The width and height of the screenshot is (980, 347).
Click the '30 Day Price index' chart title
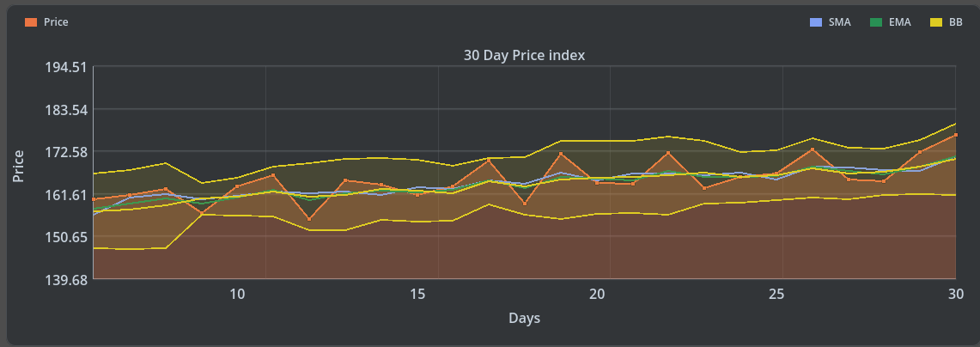pos(524,56)
